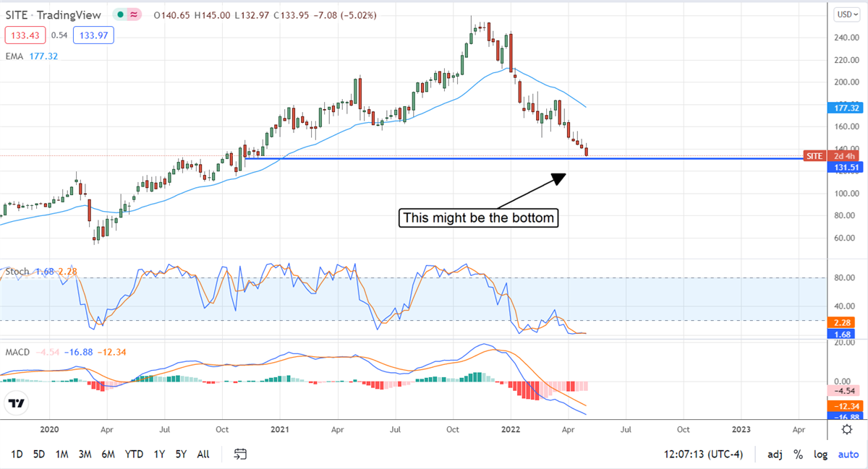Click the orange −12.34 MACD signal label
This screenshot has width=868, height=469.
(844, 405)
